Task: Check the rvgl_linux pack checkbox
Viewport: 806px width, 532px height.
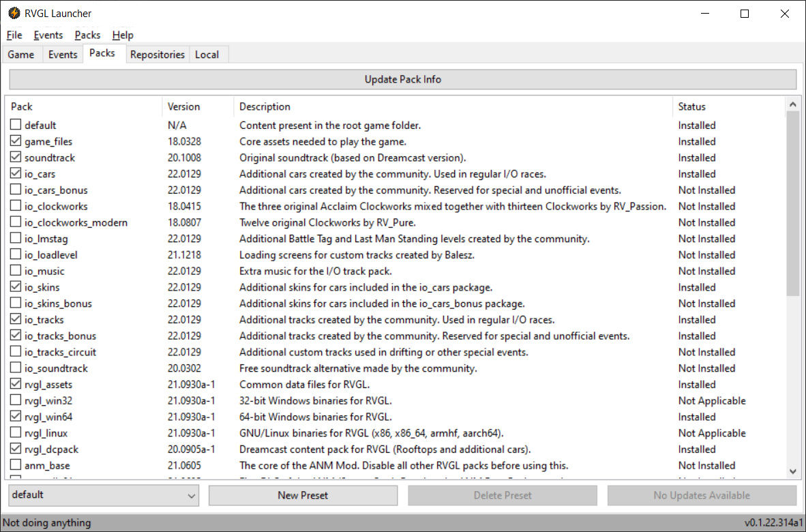Action: click(x=16, y=432)
